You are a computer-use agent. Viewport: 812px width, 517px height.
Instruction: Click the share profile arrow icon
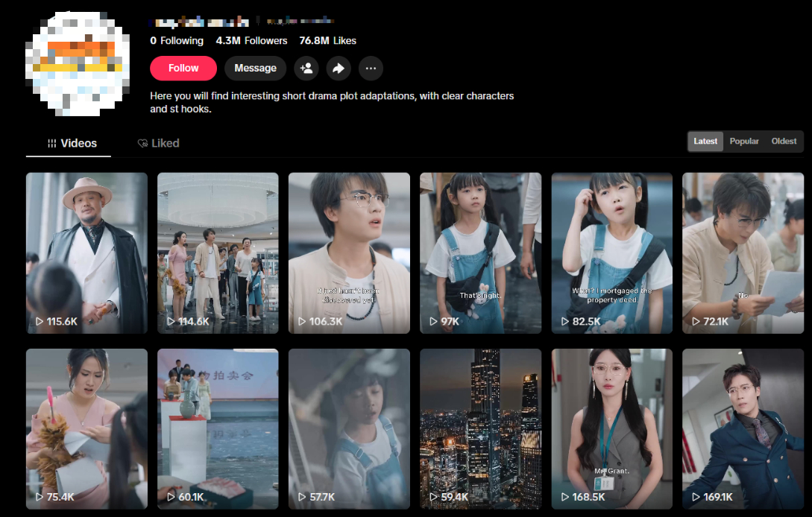pos(339,68)
